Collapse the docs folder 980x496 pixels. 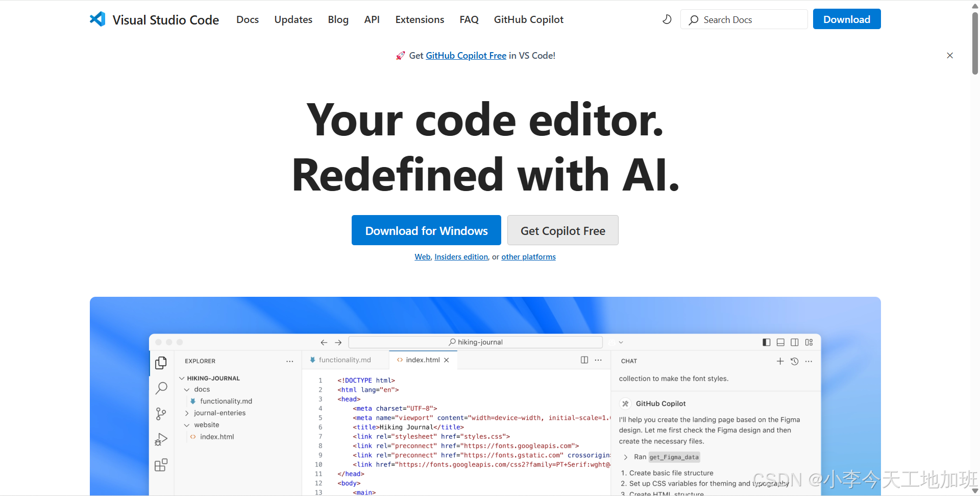(x=187, y=390)
